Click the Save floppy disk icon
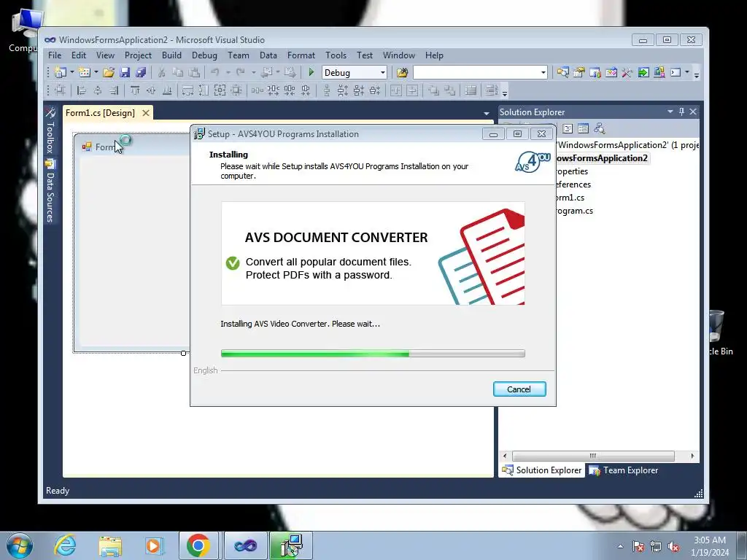The width and height of the screenshot is (747, 560). pyautogui.click(x=125, y=72)
